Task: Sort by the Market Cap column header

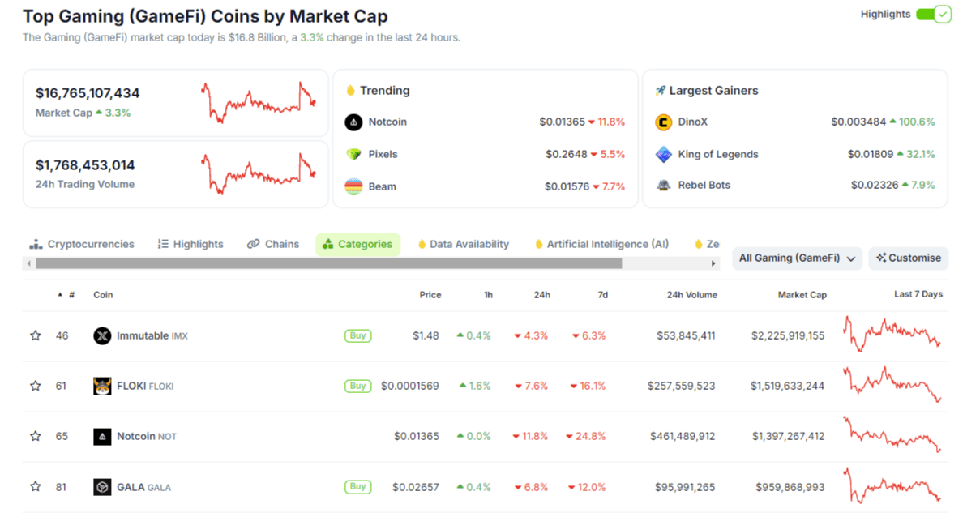Action: [x=802, y=295]
